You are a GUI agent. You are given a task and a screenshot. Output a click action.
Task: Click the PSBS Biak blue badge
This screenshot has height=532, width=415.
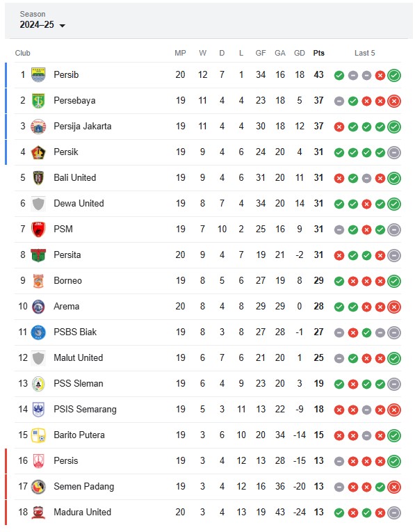tap(38, 332)
